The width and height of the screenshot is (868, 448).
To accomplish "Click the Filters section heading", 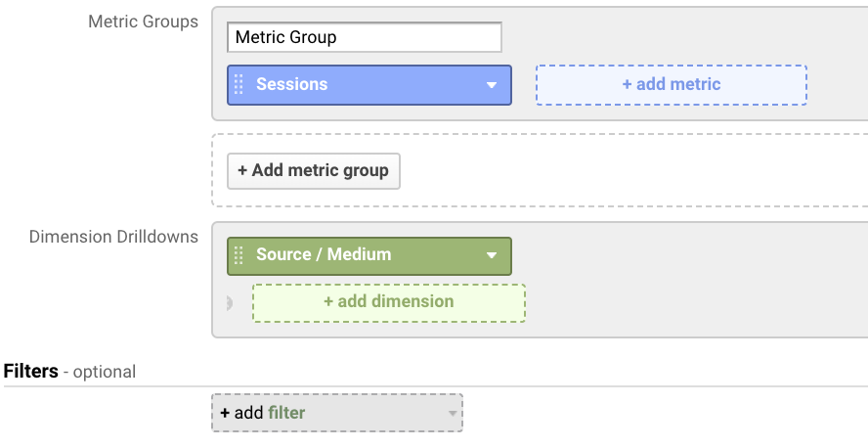I will (x=30, y=372).
